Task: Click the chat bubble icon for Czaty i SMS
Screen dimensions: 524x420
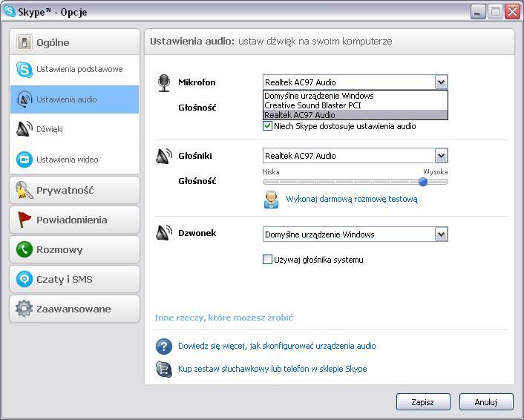Action: [x=24, y=279]
